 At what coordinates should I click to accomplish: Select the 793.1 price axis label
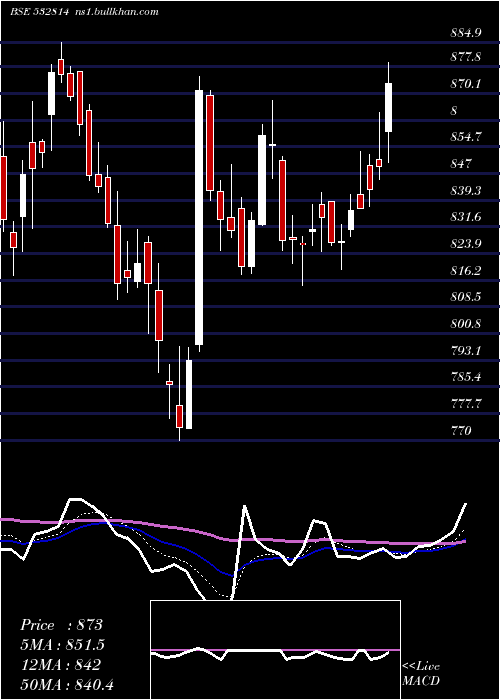click(466, 350)
